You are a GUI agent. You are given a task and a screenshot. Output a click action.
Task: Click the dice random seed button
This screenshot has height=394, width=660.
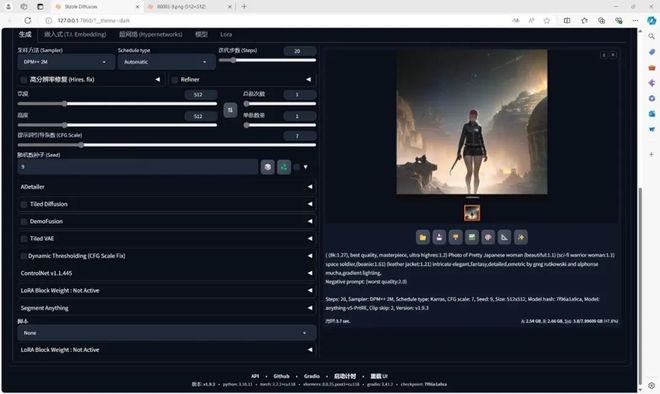[x=268, y=167]
